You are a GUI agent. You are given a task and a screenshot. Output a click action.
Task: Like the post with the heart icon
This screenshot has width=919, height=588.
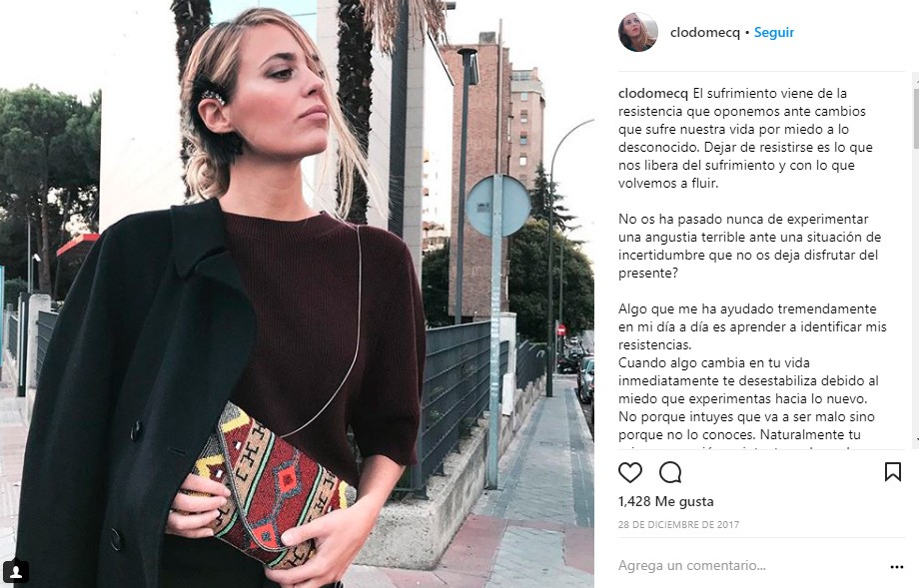coord(630,472)
